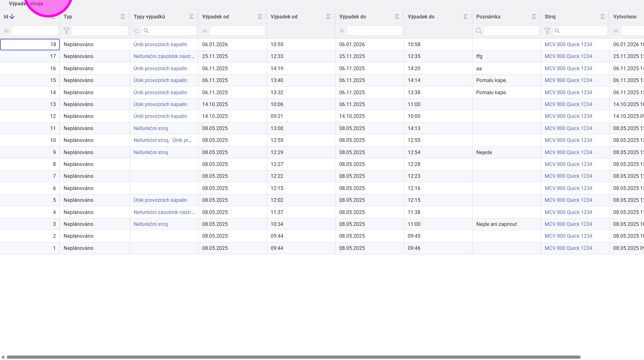This screenshot has width=644, height=360.
Task: Click the funnel filter icon under Typ
Action: 66,31
